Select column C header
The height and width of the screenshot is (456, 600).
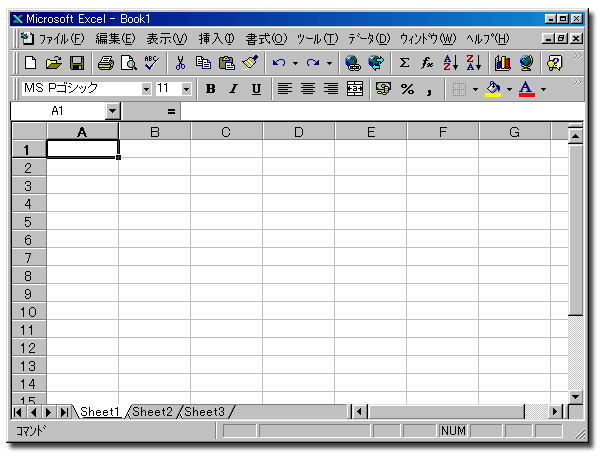[226, 132]
